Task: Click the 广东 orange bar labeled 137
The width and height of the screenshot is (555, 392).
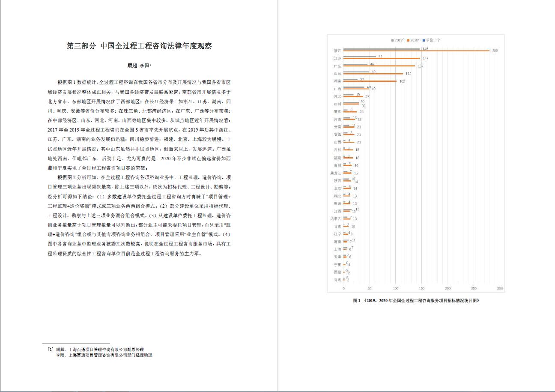Action: tap(379, 66)
